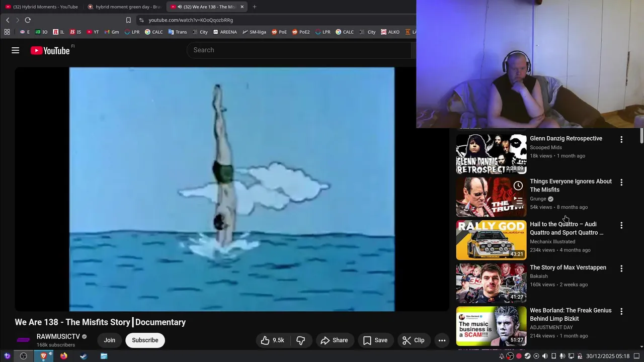644x362 pixels.
Task: Add Grunge Misfits video to queue
Action: click(x=518, y=201)
